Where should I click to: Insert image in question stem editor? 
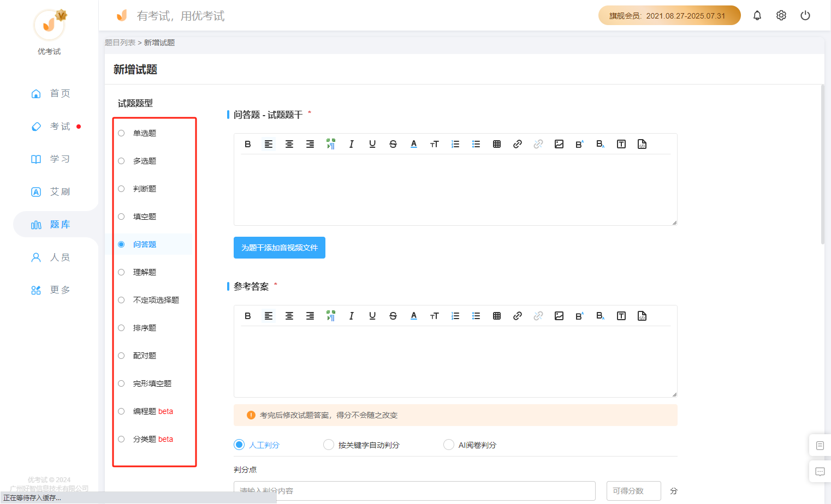[559, 144]
